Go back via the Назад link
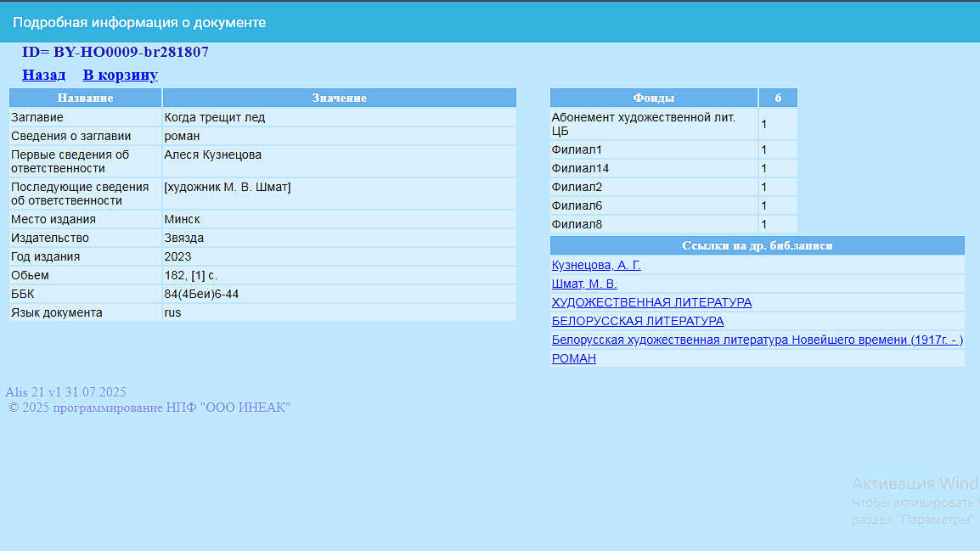The width and height of the screenshot is (980, 551). [44, 75]
